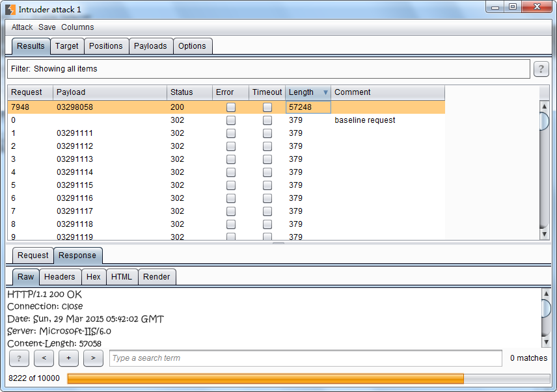Sort by the Payload column header
The width and height of the screenshot is (557, 392).
pos(110,92)
